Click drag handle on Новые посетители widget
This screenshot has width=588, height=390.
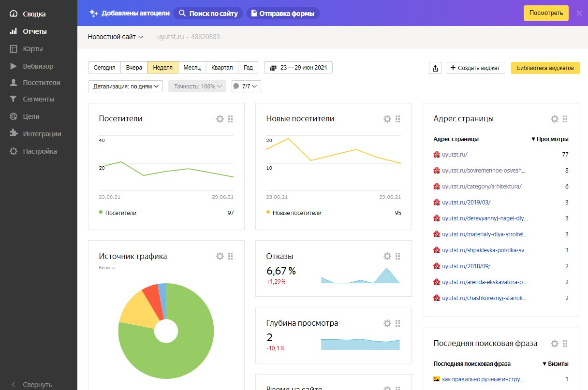pos(398,119)
